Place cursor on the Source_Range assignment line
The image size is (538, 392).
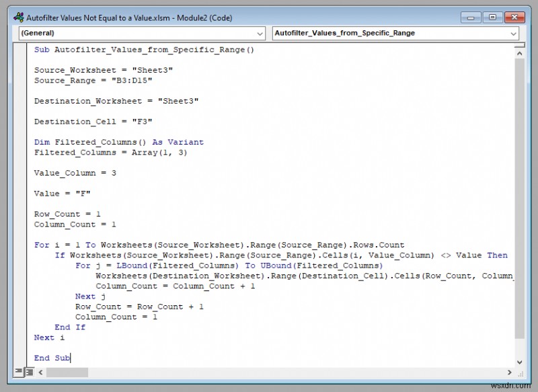pos(74,80)
